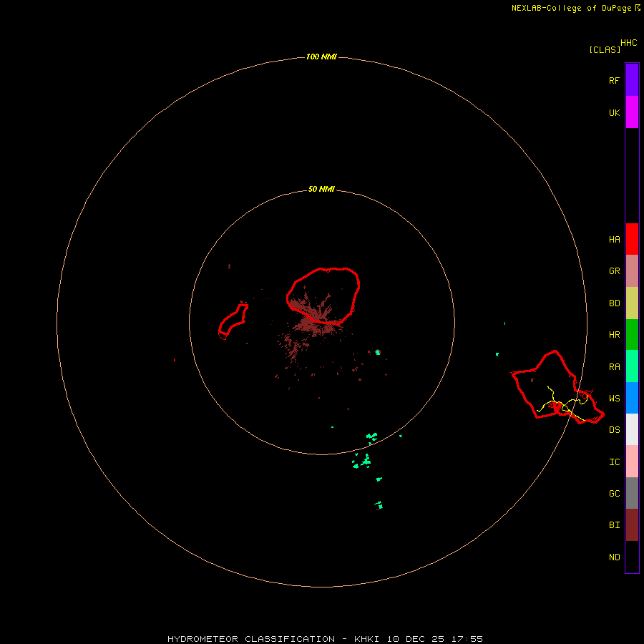
Task: Click the [CLAS] units label
Action: click(605, 49)
